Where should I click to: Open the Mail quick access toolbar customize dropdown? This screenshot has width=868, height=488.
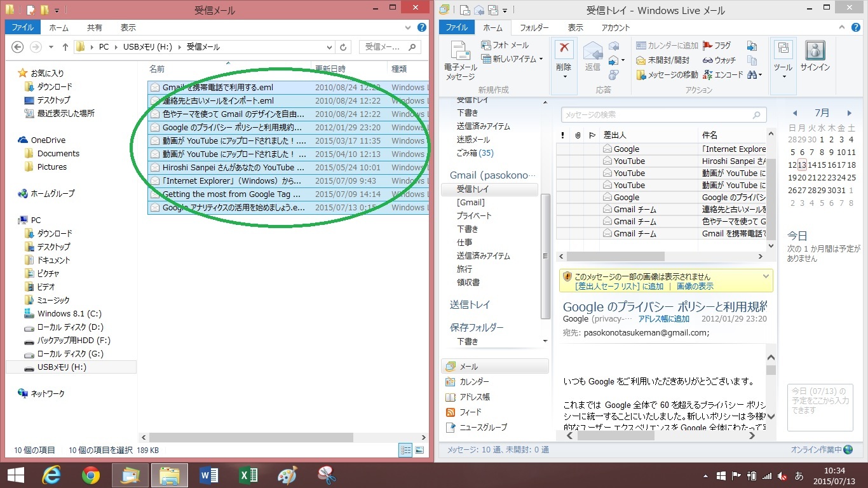coord(505,10)
